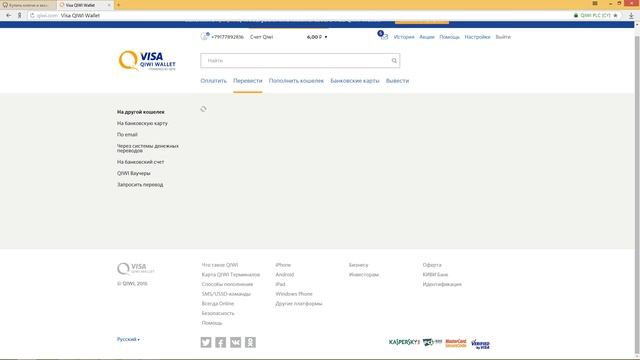Image resolution: width=640 pixels, height=360 pixels.
Task: Open footer link Что такое QIWI
Action: [220, 265]
